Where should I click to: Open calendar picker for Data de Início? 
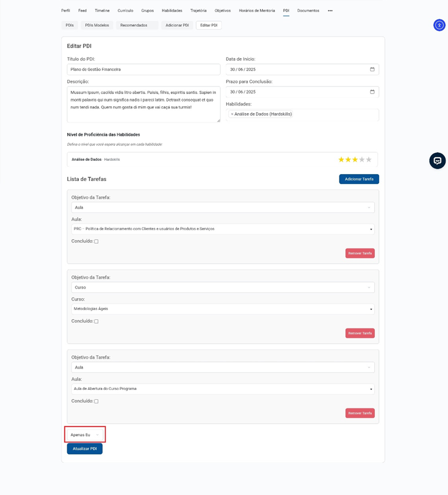372,70
